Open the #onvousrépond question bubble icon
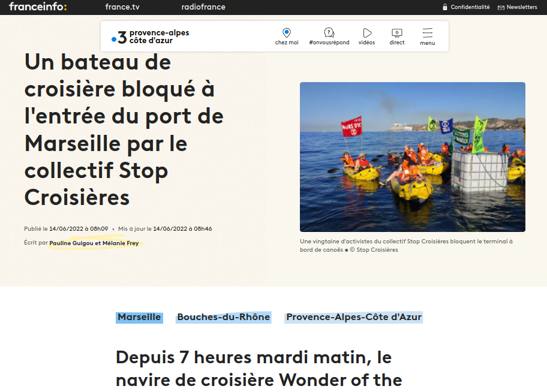The height and width of the screenshot is (392, 547). (329, 33)
